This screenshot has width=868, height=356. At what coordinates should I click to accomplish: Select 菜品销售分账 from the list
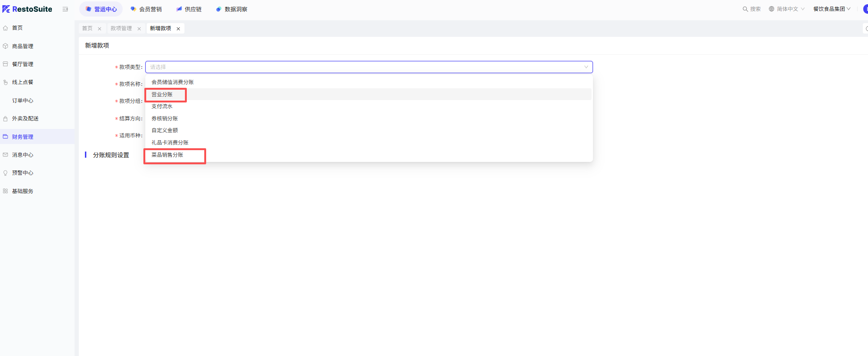167,155
